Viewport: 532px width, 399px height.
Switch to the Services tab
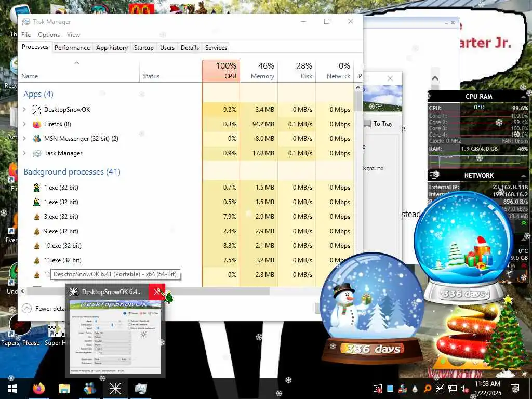(x=216, y=47)
